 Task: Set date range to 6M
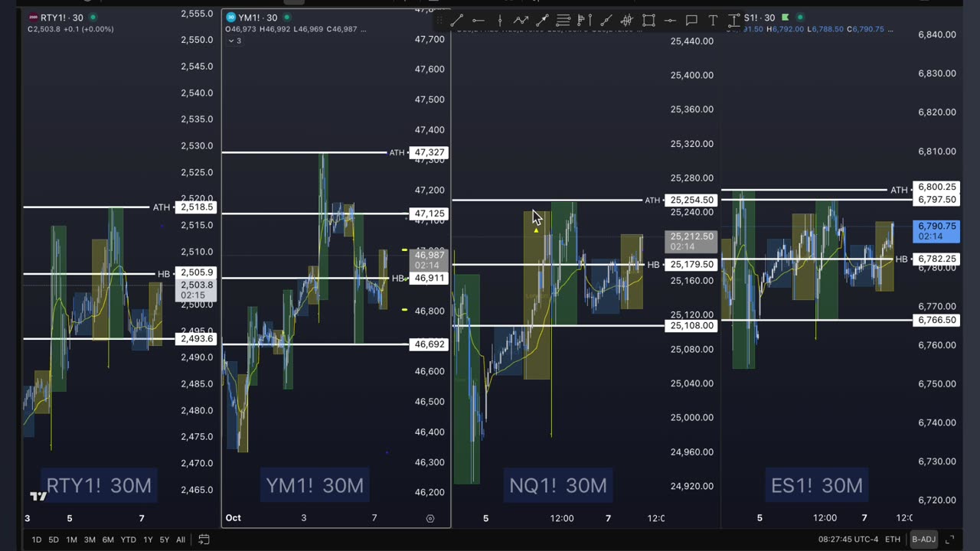pyautogui.click(x=108, y=540)
